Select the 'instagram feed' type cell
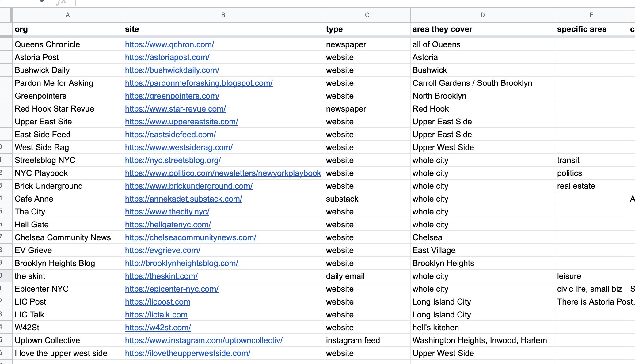Image resolution: width=635 pixels, height=364 pixels. [367, 340]
